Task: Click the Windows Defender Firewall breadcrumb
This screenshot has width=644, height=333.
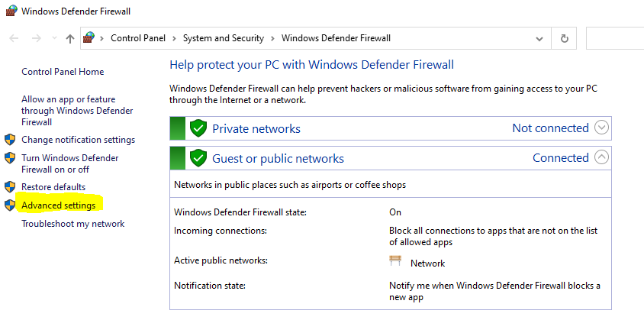Action: (x=336, y=38)
